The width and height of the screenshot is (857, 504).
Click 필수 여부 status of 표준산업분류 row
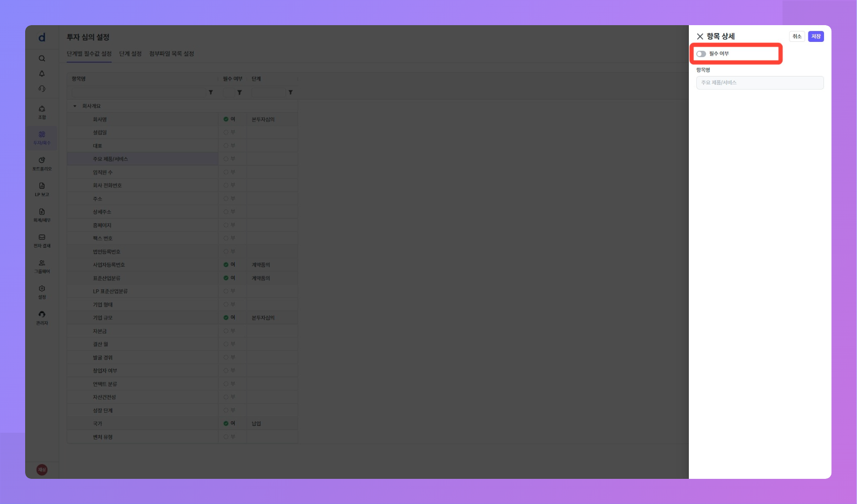[x=229, y=278]
